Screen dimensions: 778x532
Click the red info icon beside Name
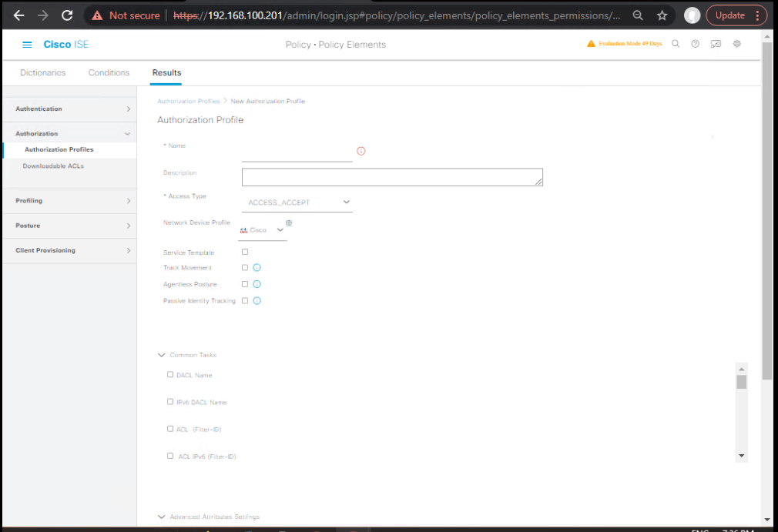(361, 151)
